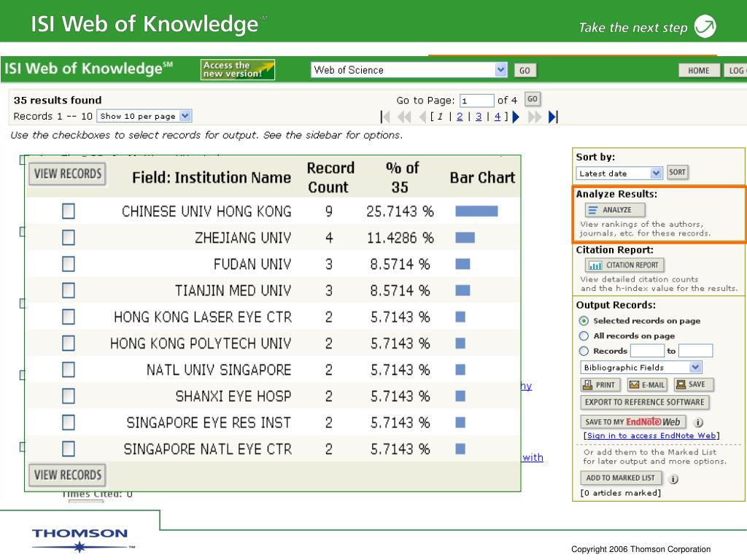Expand the Bibliographic Fields dropdown
The image size is (747, 560).
tap(640, 367)
